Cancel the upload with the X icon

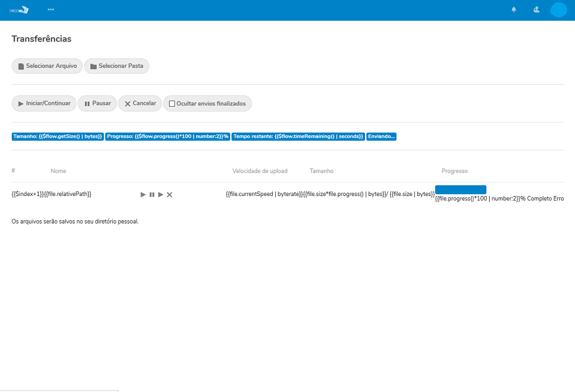coord(170,194)
